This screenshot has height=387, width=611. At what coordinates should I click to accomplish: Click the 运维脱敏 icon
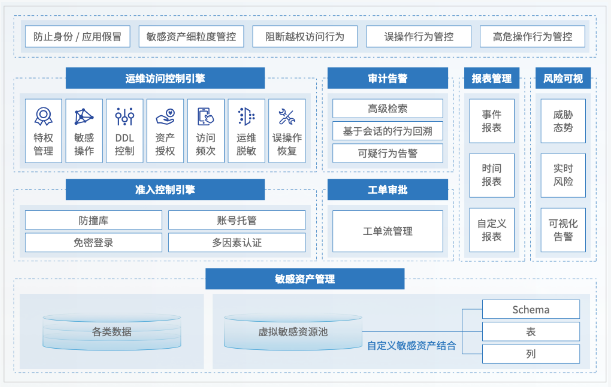coord(246,116)
